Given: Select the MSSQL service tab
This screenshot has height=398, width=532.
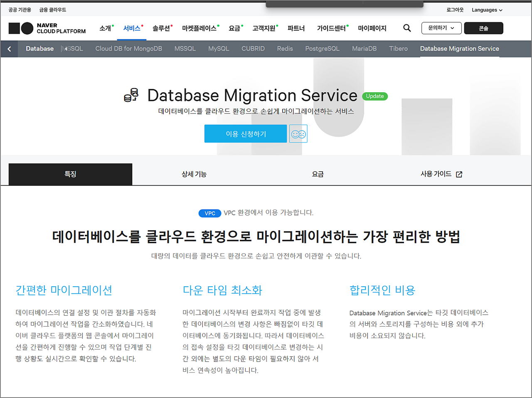Looking at the screenshot, I should (x=185, y=49).
